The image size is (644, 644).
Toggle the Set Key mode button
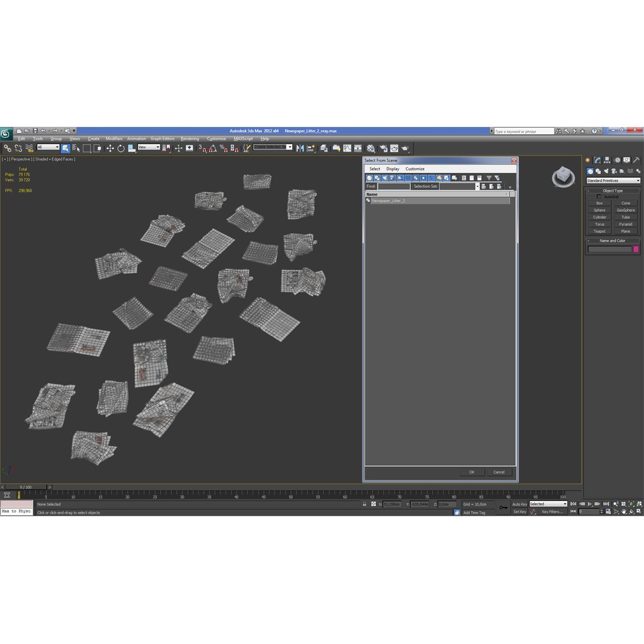[x=519, y=512]
